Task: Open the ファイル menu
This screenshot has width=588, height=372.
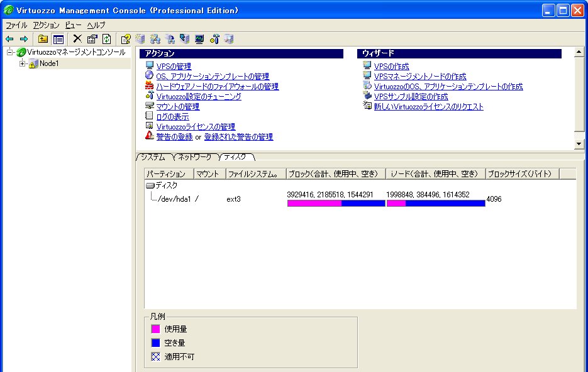Action: pos(16,25)
